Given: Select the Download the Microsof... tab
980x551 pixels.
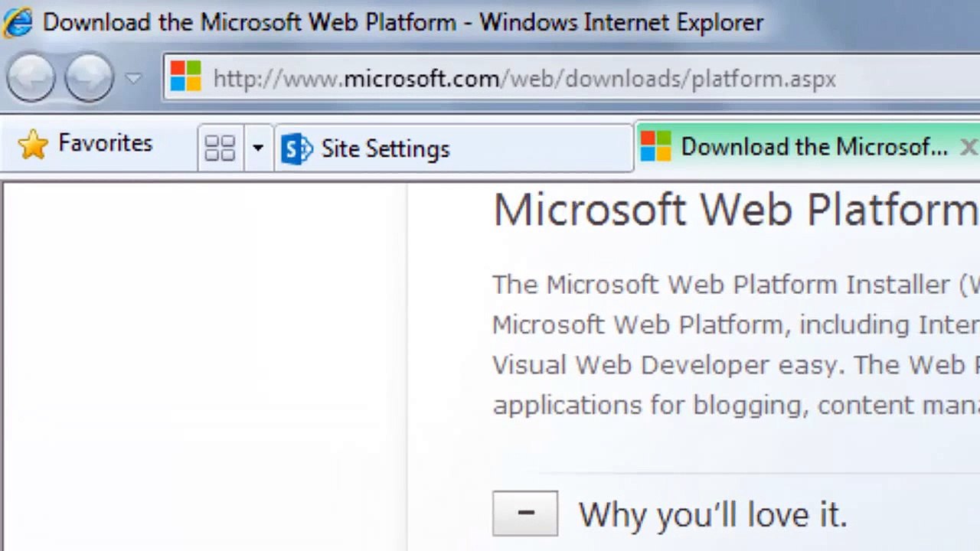Looking at the screenshot, I should coord(808,146).
